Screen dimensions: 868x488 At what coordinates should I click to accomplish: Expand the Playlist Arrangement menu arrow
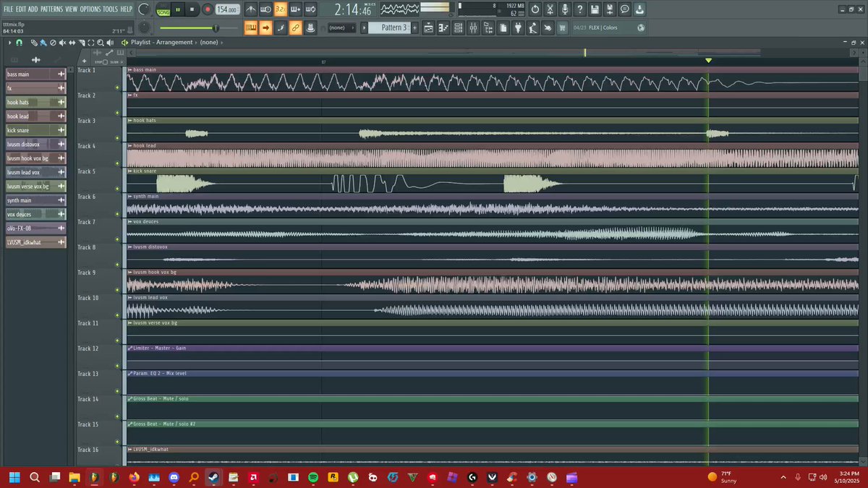[125, 43]
